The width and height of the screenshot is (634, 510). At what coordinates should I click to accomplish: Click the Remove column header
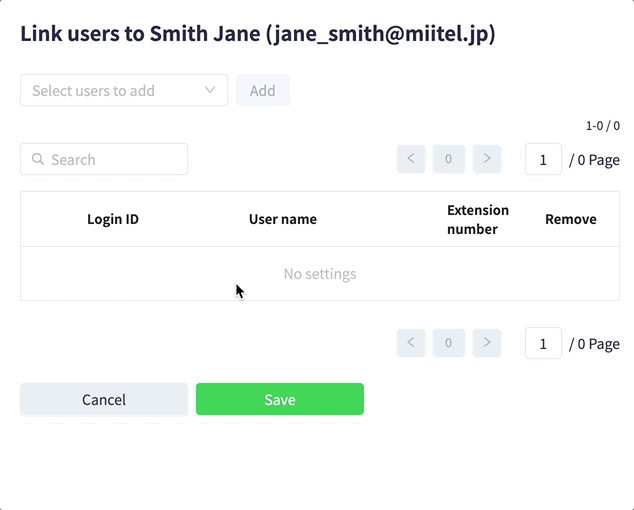click(571, 219)
